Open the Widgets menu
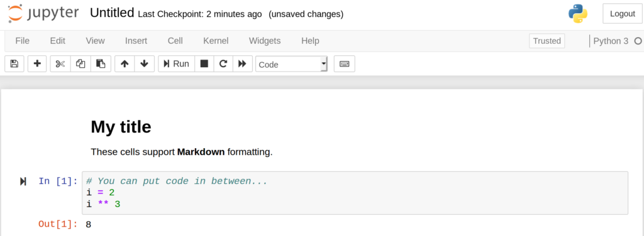 point(265,41)
